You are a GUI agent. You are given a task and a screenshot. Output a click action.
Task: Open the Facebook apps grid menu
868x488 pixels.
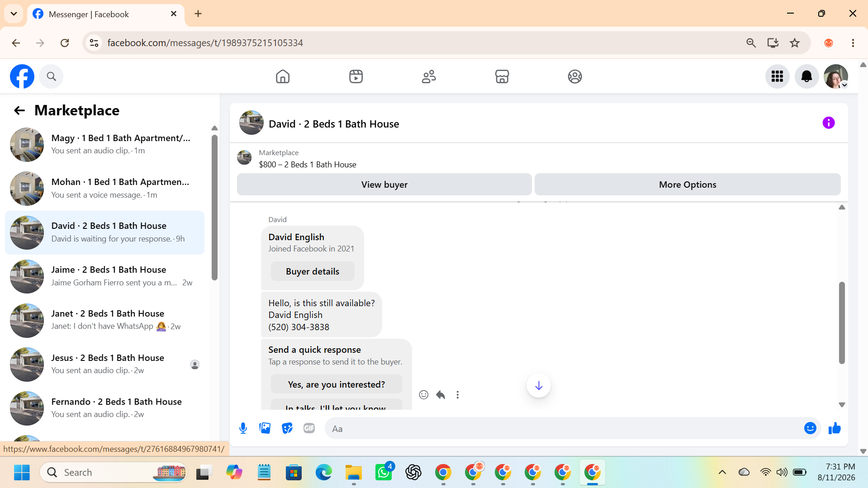tap(777, 76)
